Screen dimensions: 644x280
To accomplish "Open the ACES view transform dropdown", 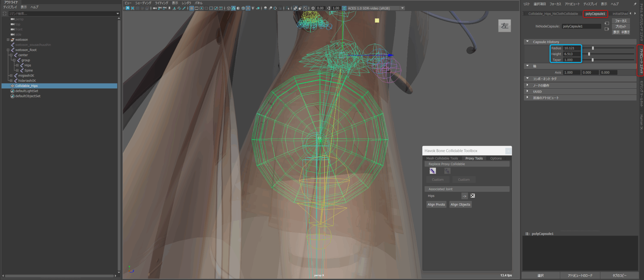I will [x=402, y=8].
